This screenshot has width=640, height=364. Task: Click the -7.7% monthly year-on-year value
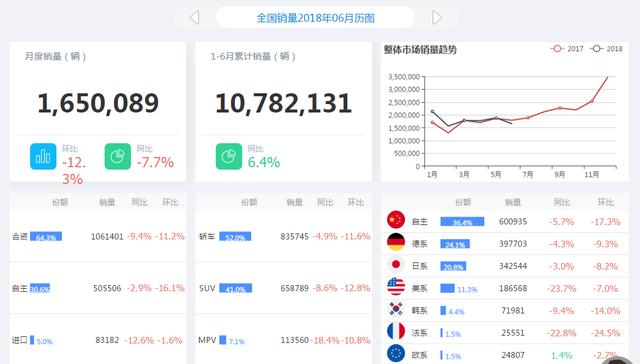[155, 162]
